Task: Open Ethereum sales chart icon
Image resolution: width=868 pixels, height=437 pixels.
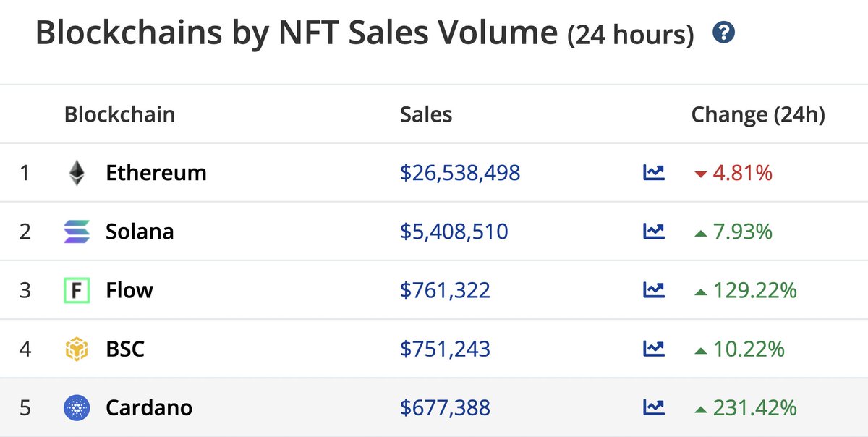Action: [653, 173]
